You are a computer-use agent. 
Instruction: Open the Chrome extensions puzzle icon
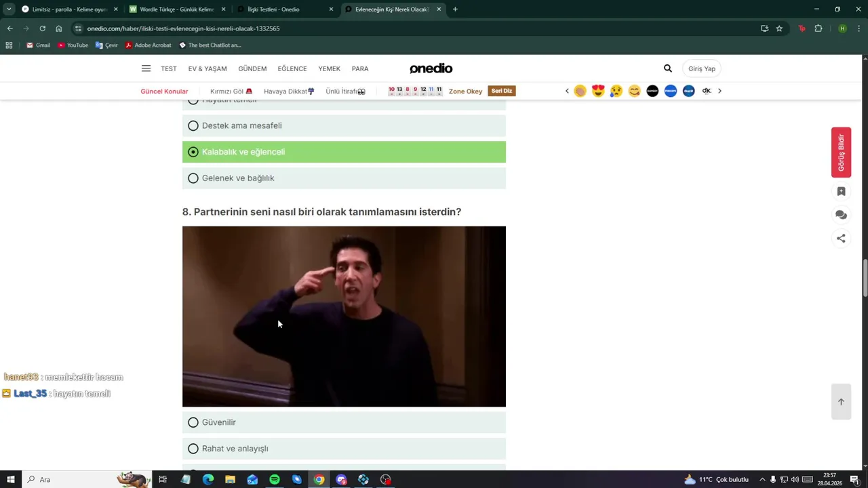pyautogui.click(x=818, y=28)
